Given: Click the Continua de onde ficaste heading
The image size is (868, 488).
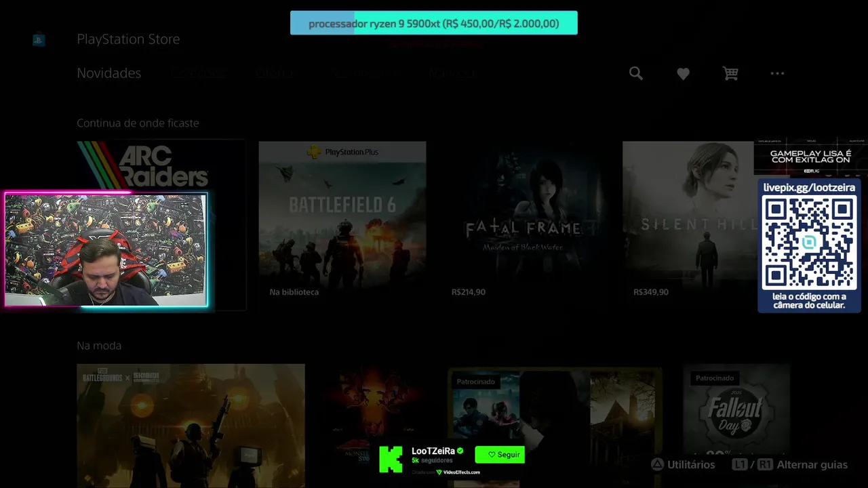Looking at the screenshot, I should click(x=138, y=123).
